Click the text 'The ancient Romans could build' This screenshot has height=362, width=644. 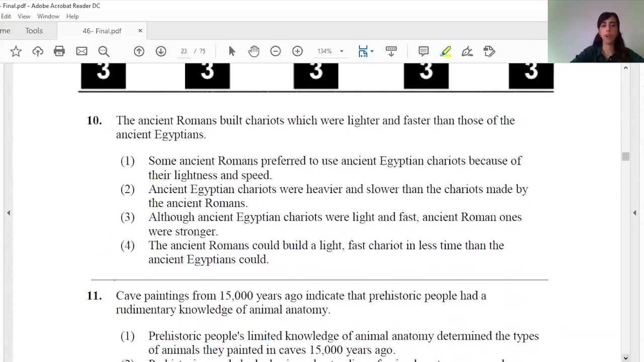228,245
